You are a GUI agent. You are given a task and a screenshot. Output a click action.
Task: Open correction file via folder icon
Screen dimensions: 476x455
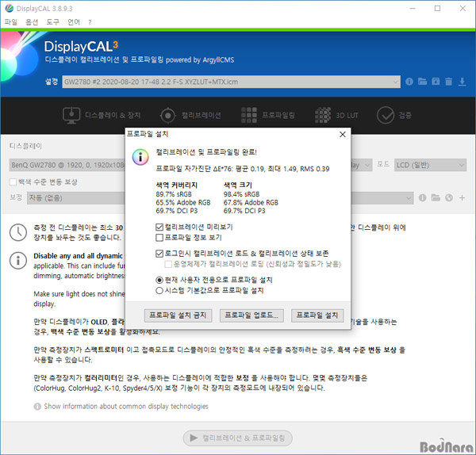tap(436, 197)
